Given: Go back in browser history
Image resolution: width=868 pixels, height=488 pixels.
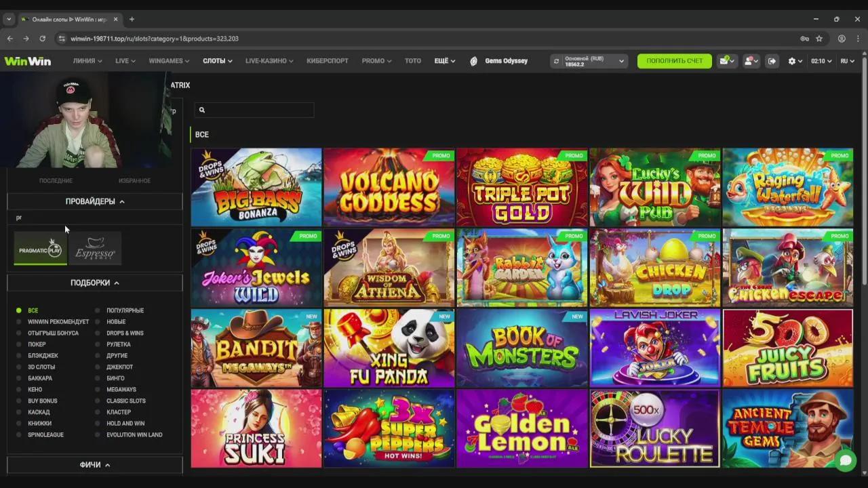Looking at the screenshot, I should [9, 39].
